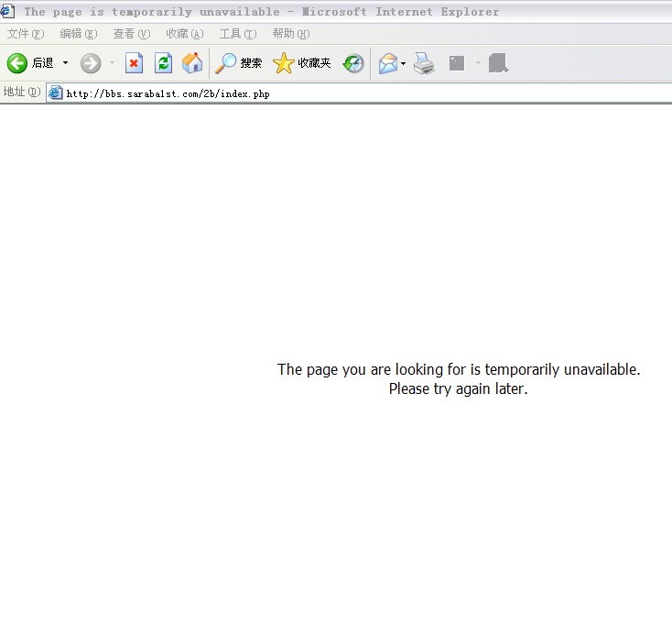Click the IE document icon in title bar
This screenshot has height=634, width=672.
click(7, 11)
